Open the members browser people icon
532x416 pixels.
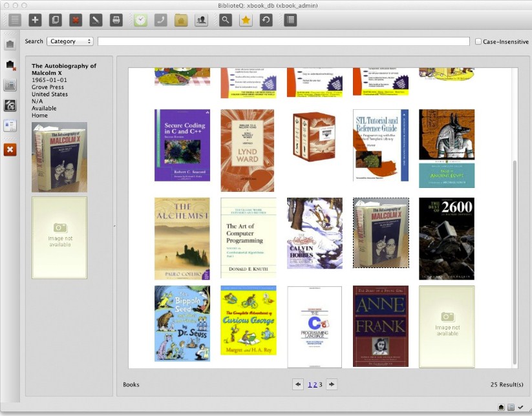click(201, 20)
